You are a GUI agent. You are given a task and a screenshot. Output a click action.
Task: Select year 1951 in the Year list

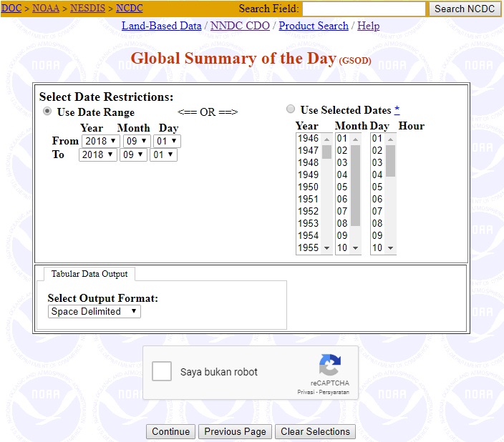click(309, 199)
